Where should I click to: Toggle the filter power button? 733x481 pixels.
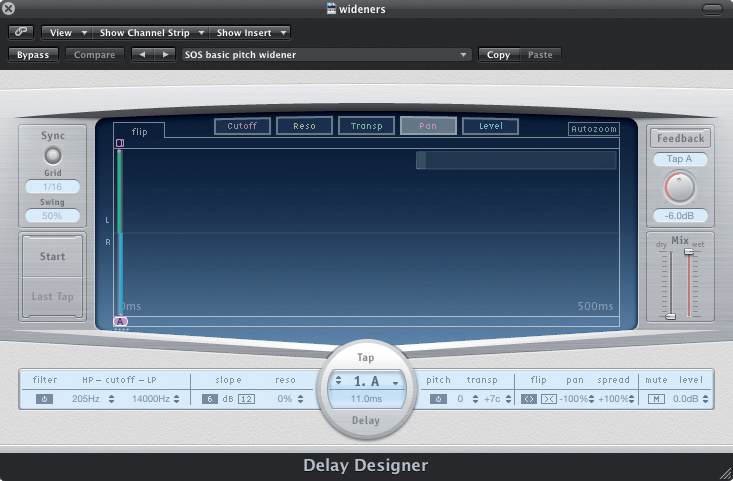44,399
